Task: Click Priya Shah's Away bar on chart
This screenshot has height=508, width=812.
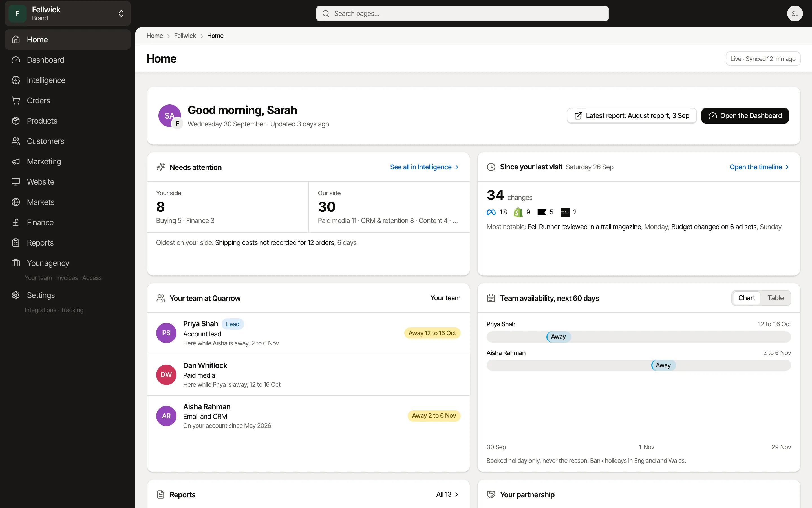Action: pos(558,337)
